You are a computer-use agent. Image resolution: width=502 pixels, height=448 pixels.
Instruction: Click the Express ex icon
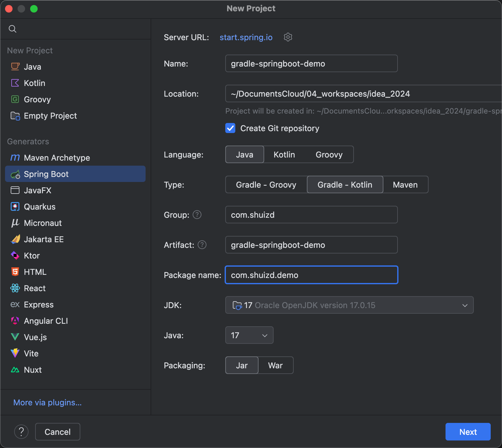15,304
